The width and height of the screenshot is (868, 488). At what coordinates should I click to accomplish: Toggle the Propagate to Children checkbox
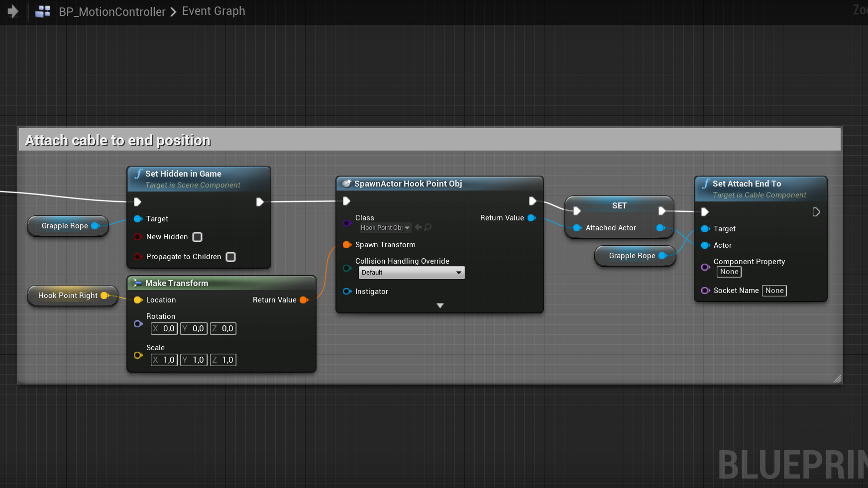[230, 257]
